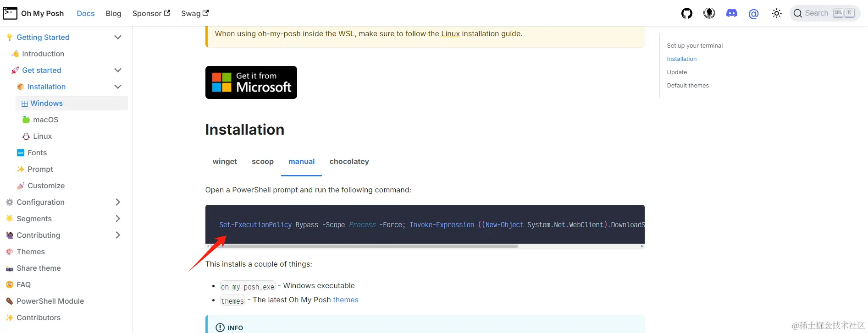Image resolution: width=868 pixels, height=333 pixels.
Task: Click Segments sidebar label
Action: pos(34,218)
